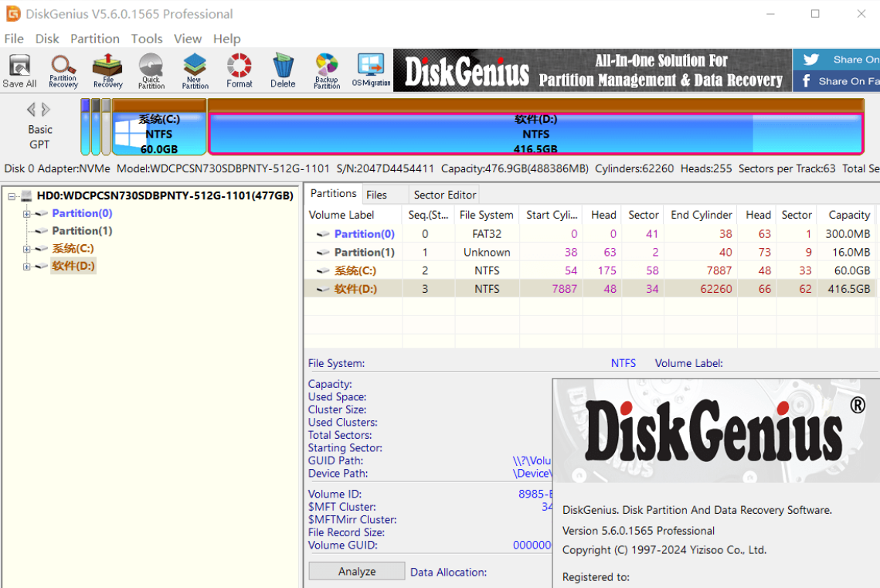Click the DiskGenius app logo in title bar

pyautogui.click(x=13, y=14)
